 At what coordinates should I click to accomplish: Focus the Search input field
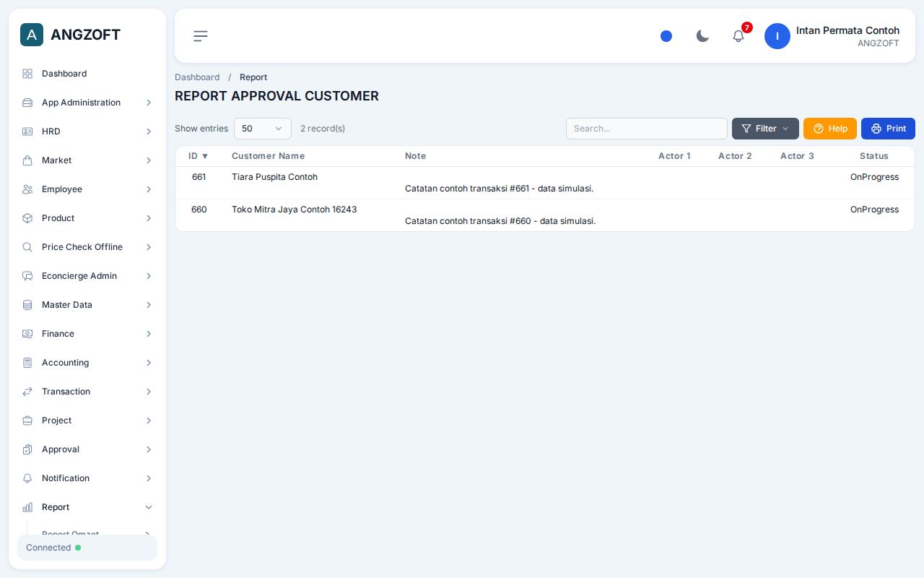(x=647, y=129)
